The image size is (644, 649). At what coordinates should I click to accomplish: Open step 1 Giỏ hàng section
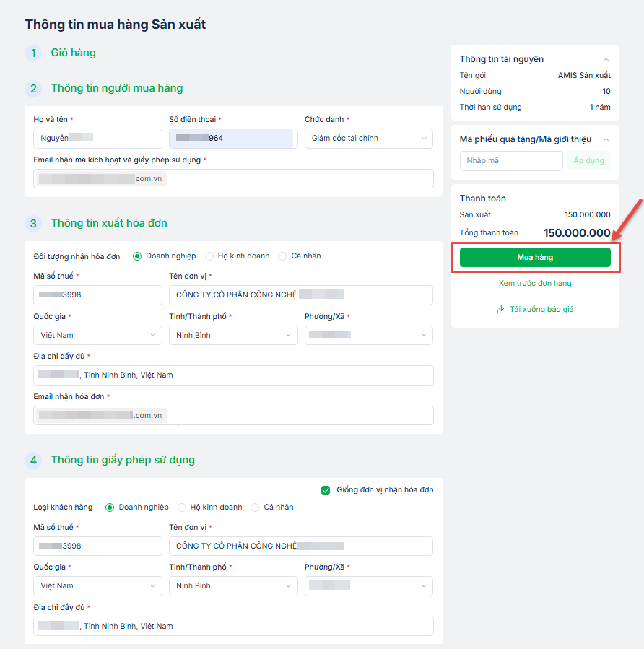(x=73, y=53)
